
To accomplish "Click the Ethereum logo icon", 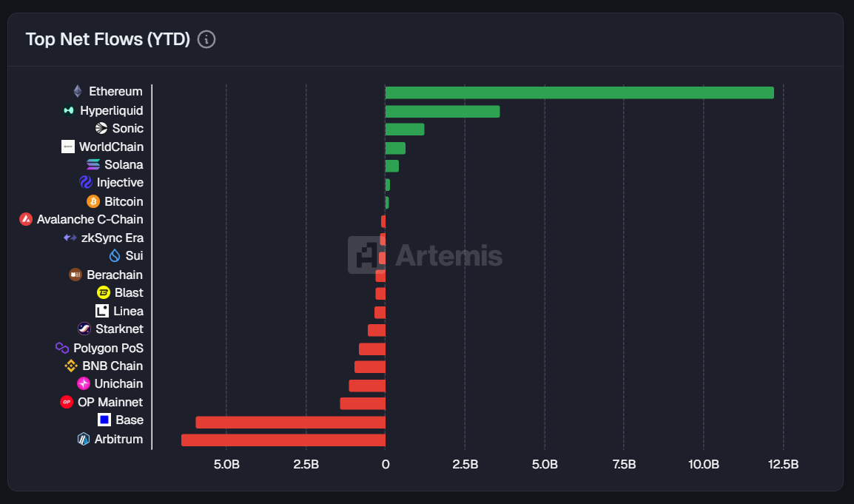I will coord(78,92).
